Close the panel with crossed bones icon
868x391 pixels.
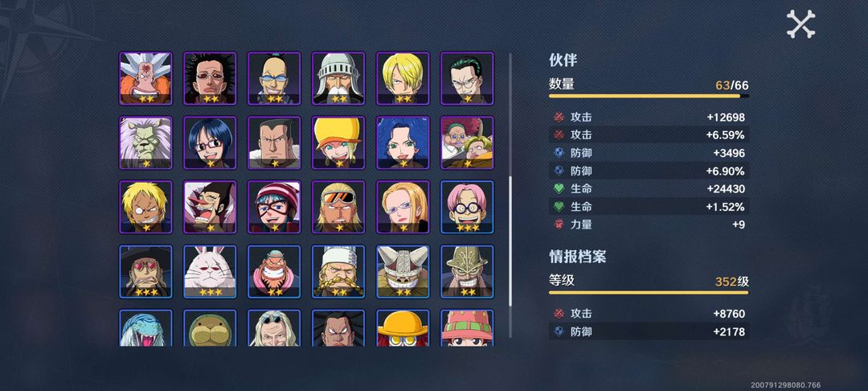(x=800, y=24)
